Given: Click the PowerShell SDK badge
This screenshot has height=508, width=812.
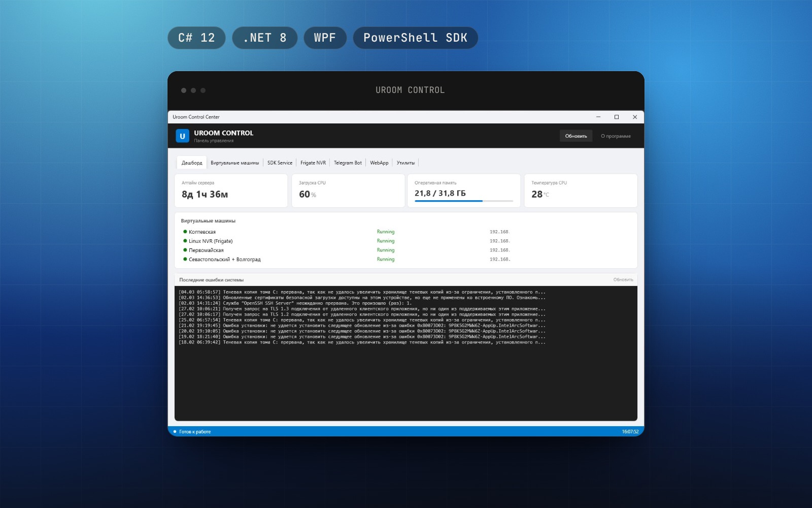Looking at the screenshot, I should pyautogui.click(x=415, y=38).
